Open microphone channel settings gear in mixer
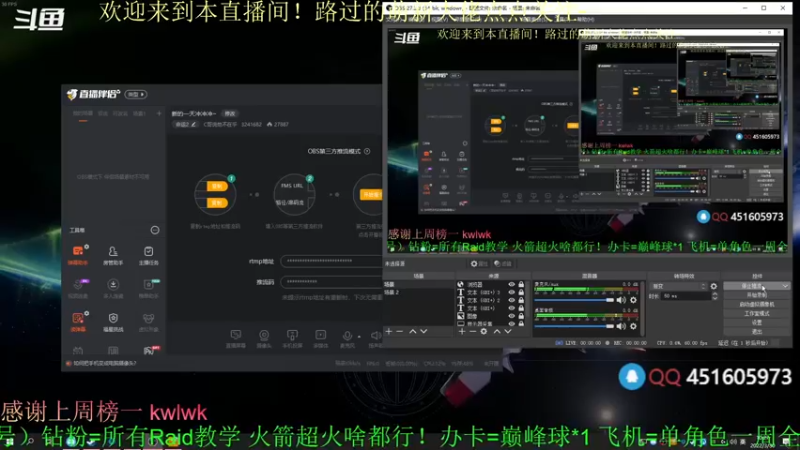Screen dimensions: 800x450 (633, 300)
